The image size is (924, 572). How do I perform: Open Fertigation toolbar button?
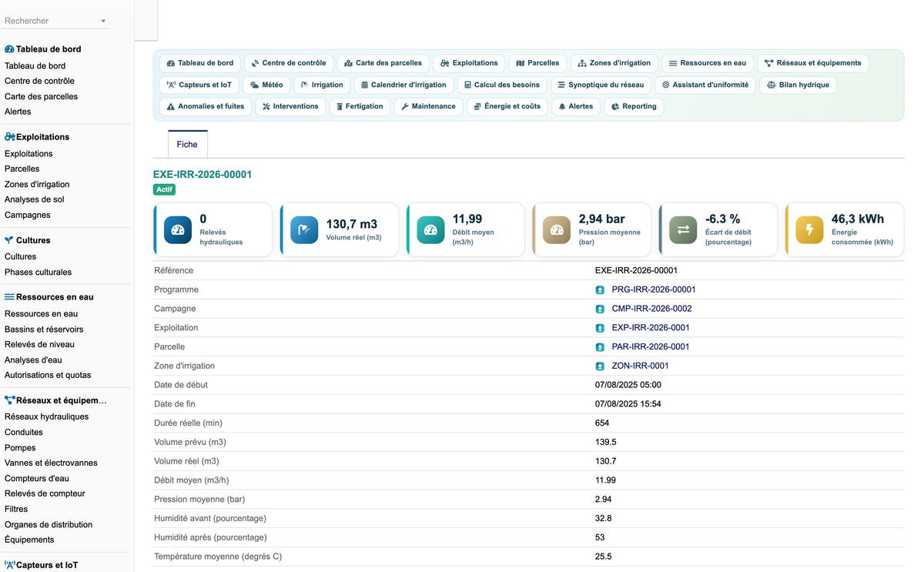(360, 106)
